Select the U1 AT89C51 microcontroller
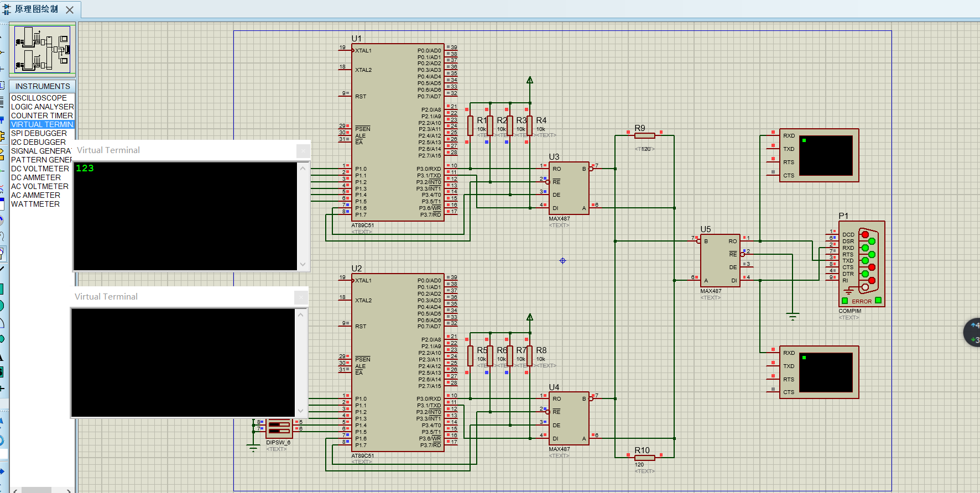The image size is (980, 493). coord(398,133)
